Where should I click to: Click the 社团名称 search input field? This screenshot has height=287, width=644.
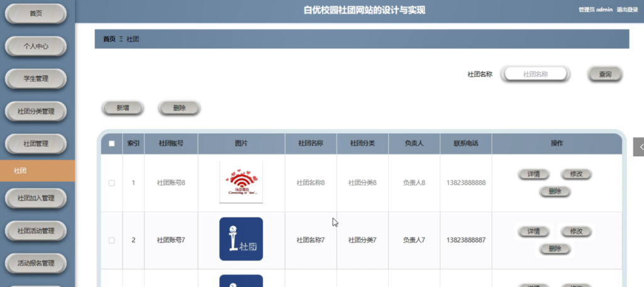click(536, 74)
